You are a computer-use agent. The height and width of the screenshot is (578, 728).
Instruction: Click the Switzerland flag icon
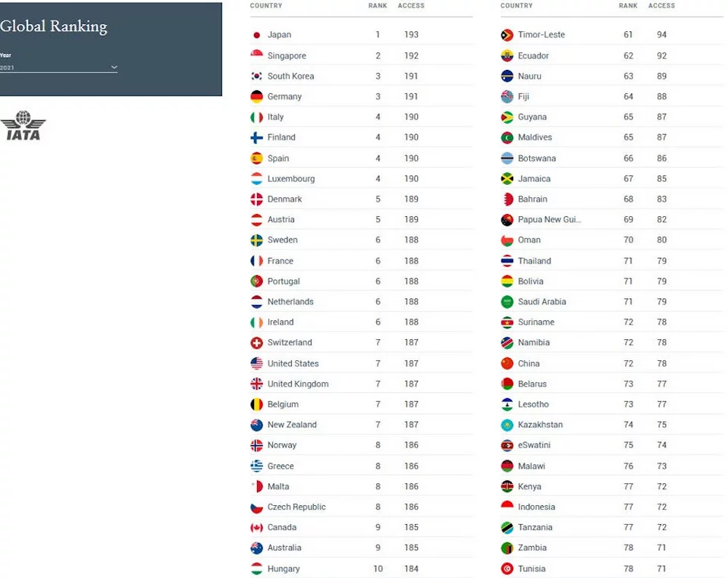[x=256, y=343]
